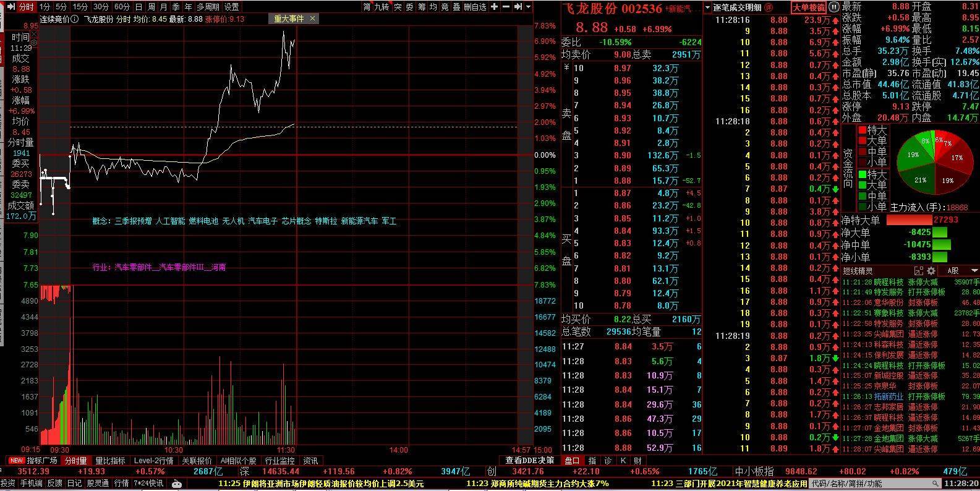
Task: Select the 关联报价 tab
Action: pos(197,461)
